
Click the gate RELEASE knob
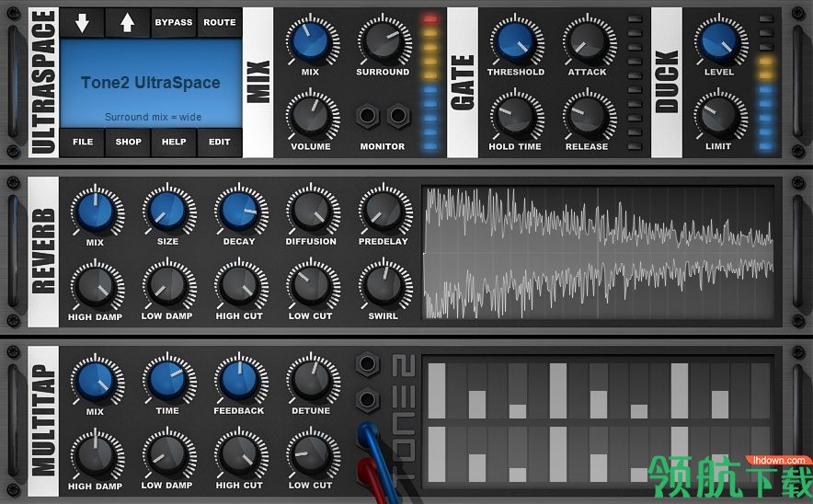(587, 115)
